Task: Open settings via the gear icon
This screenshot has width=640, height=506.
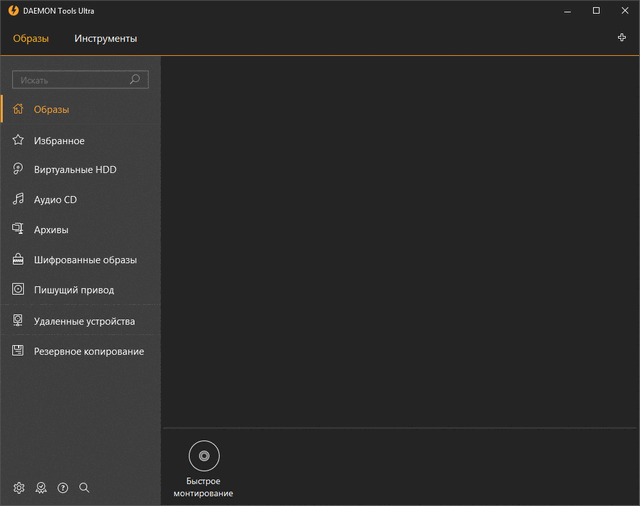Action: click(19, 488)
